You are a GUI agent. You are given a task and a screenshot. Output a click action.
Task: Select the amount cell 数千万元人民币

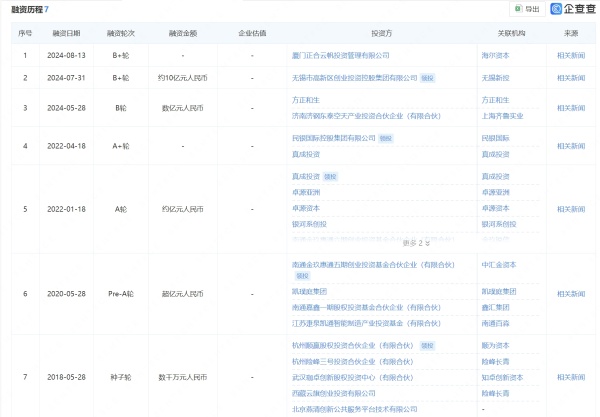(183, 377)
